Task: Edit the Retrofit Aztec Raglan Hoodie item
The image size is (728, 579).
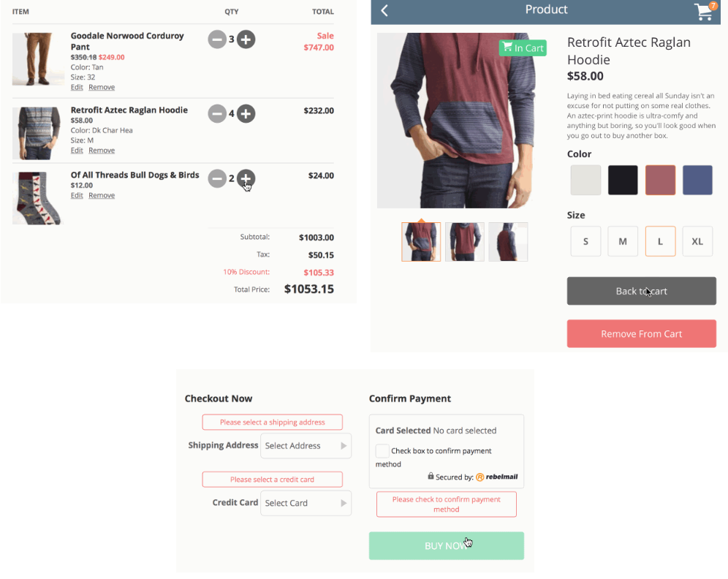Action: point(77,151)
